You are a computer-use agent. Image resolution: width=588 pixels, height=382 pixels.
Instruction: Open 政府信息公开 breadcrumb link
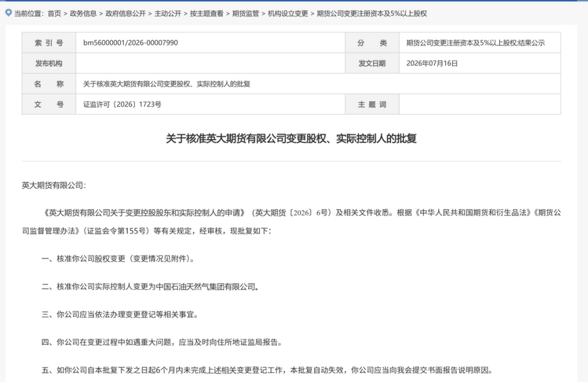coord(125,14)
